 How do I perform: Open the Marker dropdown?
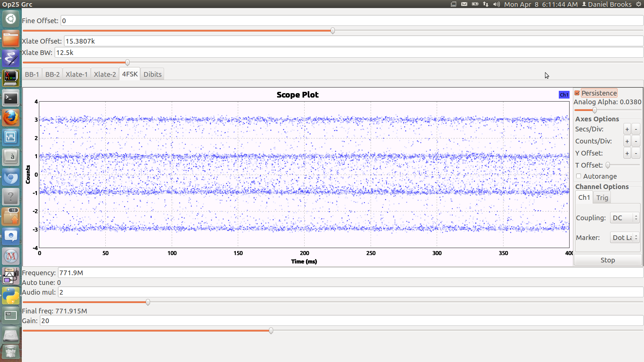[625, 238]
